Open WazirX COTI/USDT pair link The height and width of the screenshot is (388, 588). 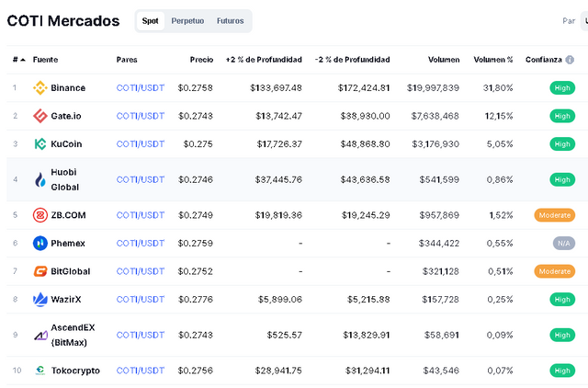click(x=141, y=300)
